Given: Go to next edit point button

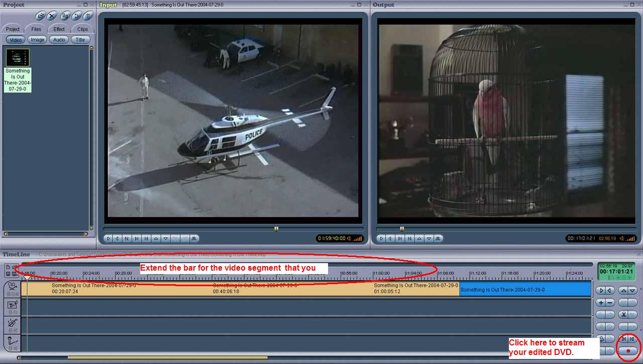Looking at the screenshot, I should [632, 339].
